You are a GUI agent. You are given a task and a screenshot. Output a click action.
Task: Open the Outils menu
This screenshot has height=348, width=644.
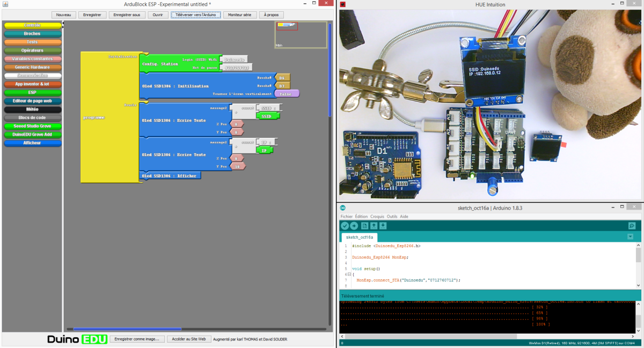[x=392, y=217]
